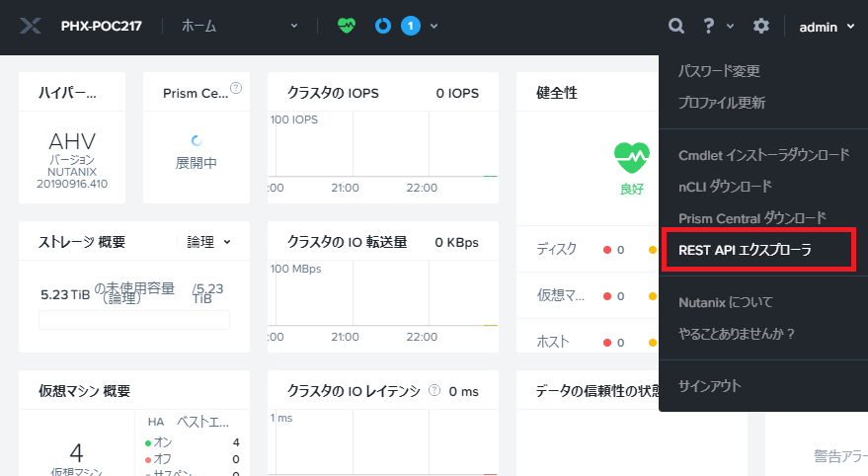Click the 5.23 TiB free capacity value
Image resolution: width=868 pixels, height=476 pixels.
65,295
